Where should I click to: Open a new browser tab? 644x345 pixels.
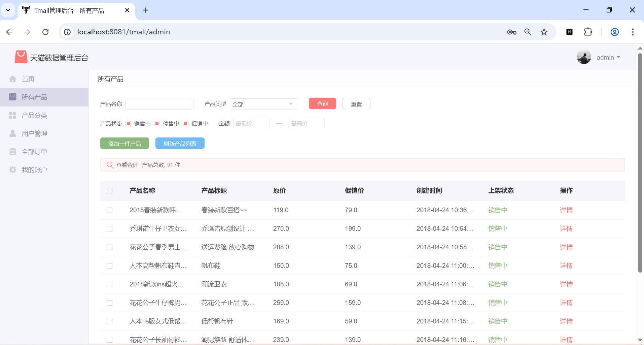pyautogui.click(x=145, y=10)
